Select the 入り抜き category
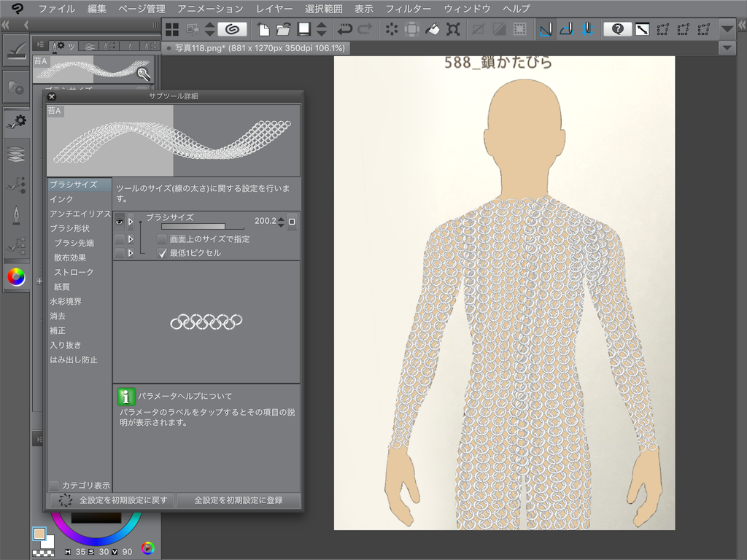 66,345
